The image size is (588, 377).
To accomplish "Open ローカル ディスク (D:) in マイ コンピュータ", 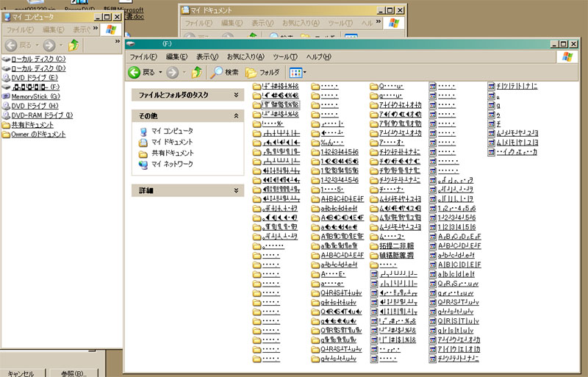I will pos(38,68).
